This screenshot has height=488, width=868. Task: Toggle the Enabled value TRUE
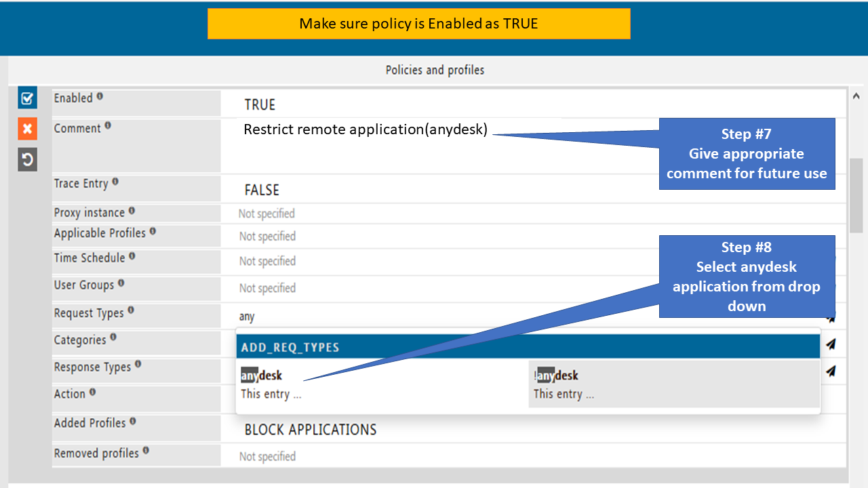260,105
